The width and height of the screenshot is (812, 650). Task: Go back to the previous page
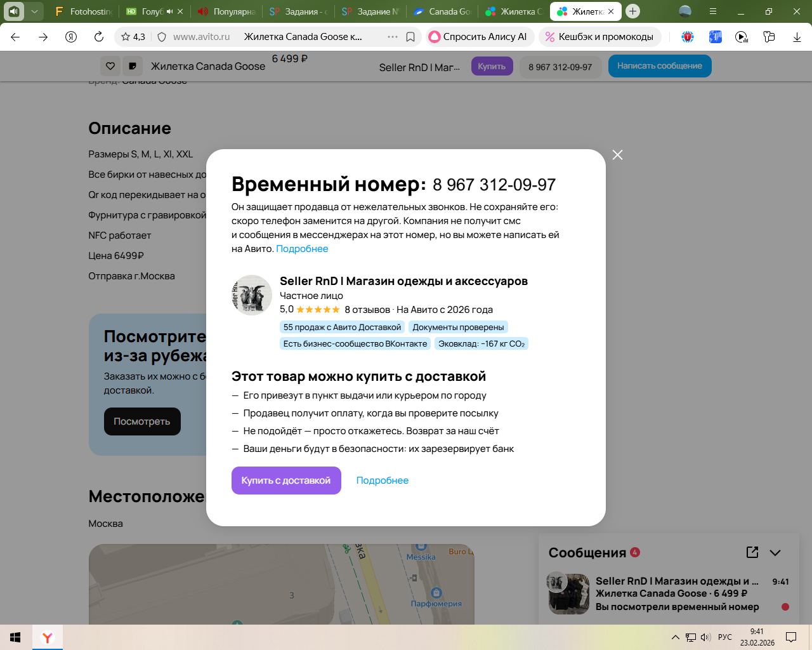pos(16,37)
